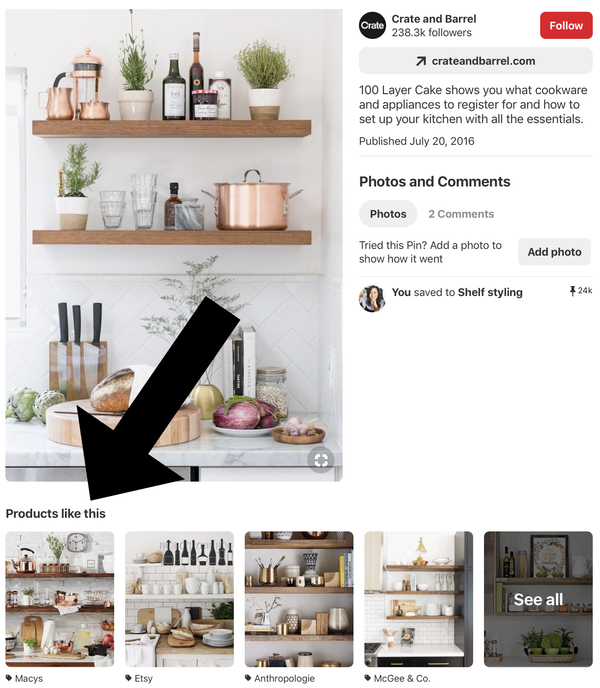Click the visual search icon on the pin image
Image resolution: width=600 pixels, height=688 pixels.
[321, 460]
